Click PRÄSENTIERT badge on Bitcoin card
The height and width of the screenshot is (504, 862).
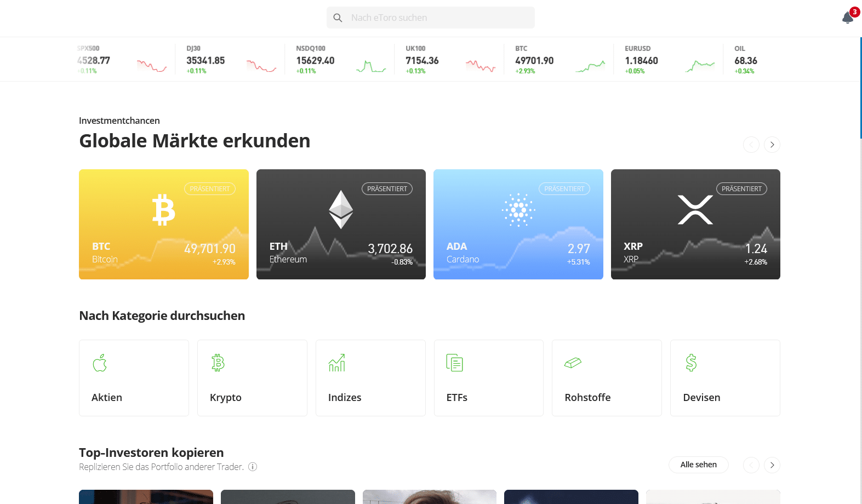click(210, 189)
